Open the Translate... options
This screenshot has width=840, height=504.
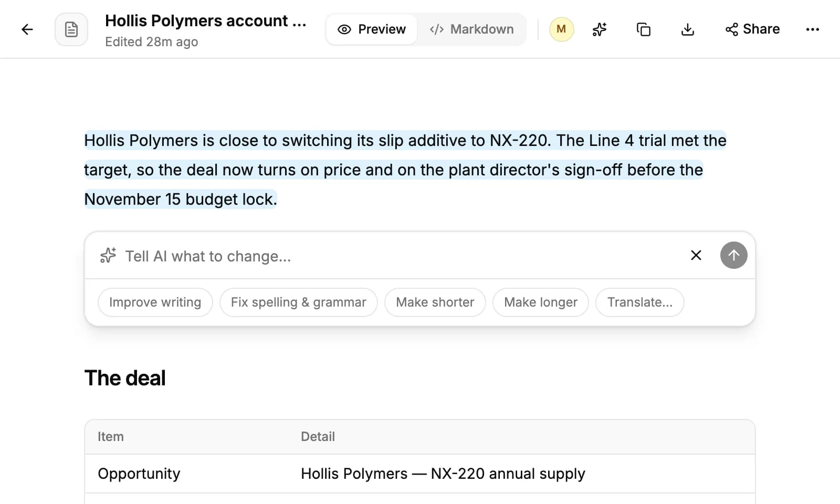[640, 302]
